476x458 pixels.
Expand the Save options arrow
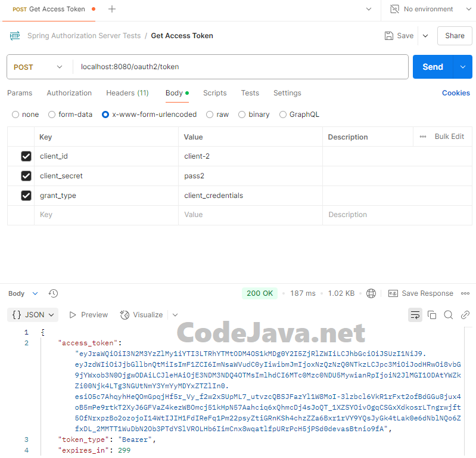tap(425, 36)
